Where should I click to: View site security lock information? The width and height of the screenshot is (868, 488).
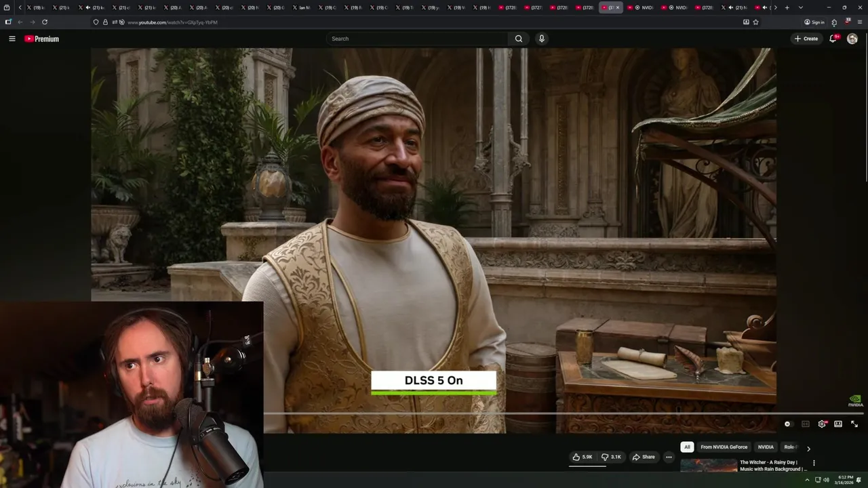105,22
